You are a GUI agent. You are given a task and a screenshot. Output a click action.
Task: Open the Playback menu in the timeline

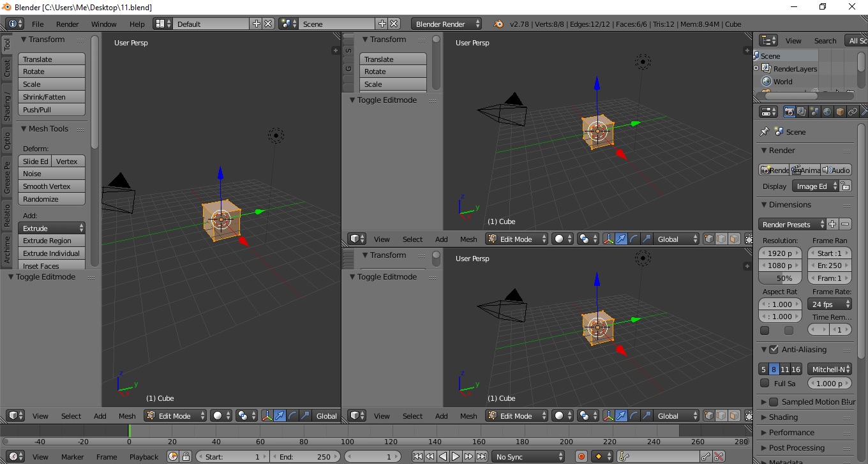tap(144, 456)
